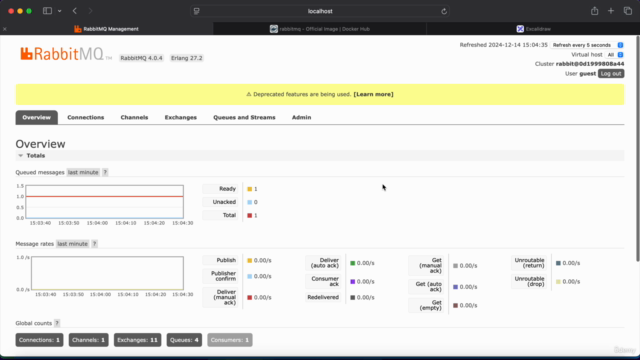Go back with browser back arrow

point(75,11)
